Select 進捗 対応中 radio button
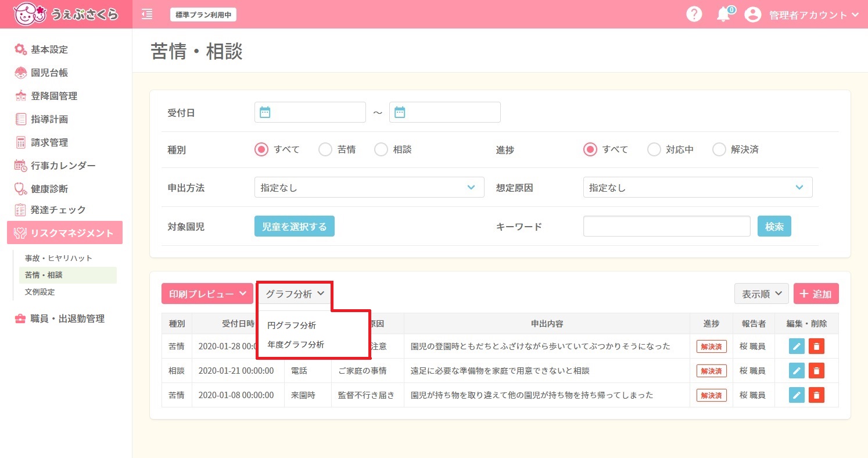This screenshot has width=868, height=458. (654, 149)
